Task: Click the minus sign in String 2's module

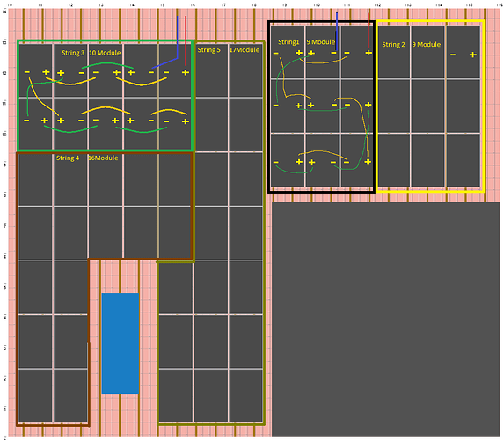Action: (453, 55)
